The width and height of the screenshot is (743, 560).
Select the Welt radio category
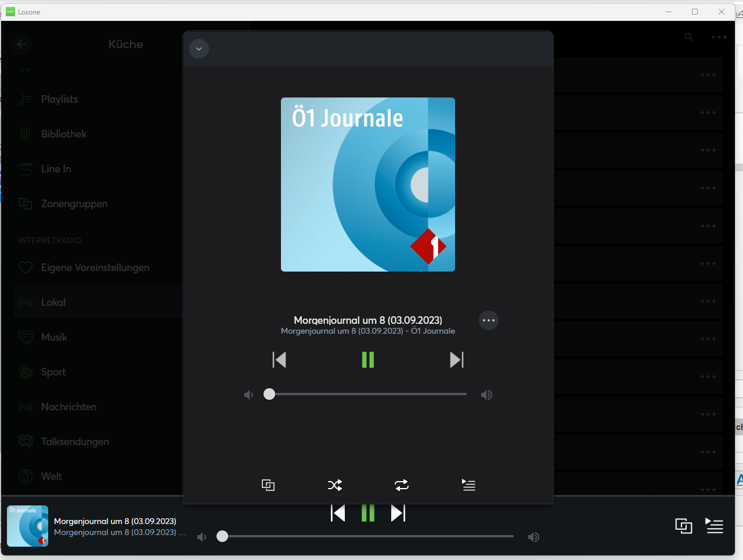coord(98,476)
